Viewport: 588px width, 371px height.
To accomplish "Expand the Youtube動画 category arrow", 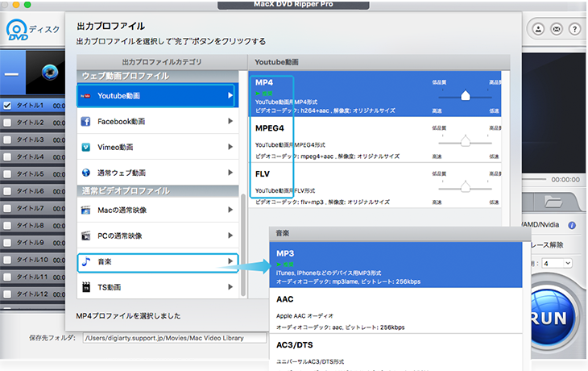I will click(x=231, y=97).
